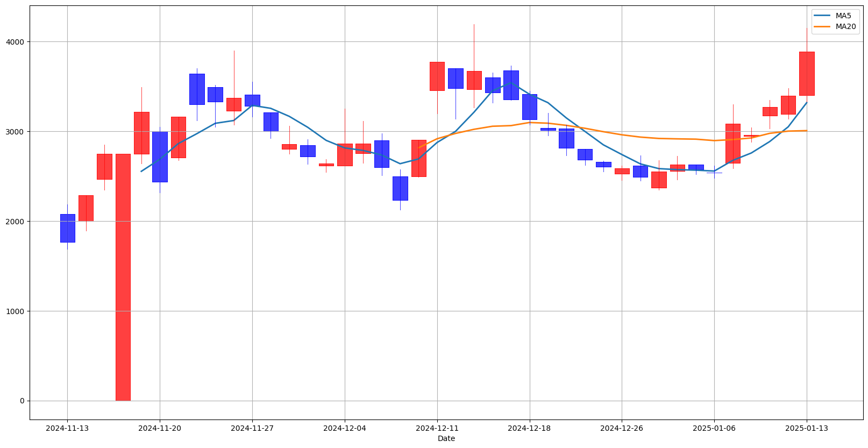Select the blue candle on 2024-12-18

530,106
